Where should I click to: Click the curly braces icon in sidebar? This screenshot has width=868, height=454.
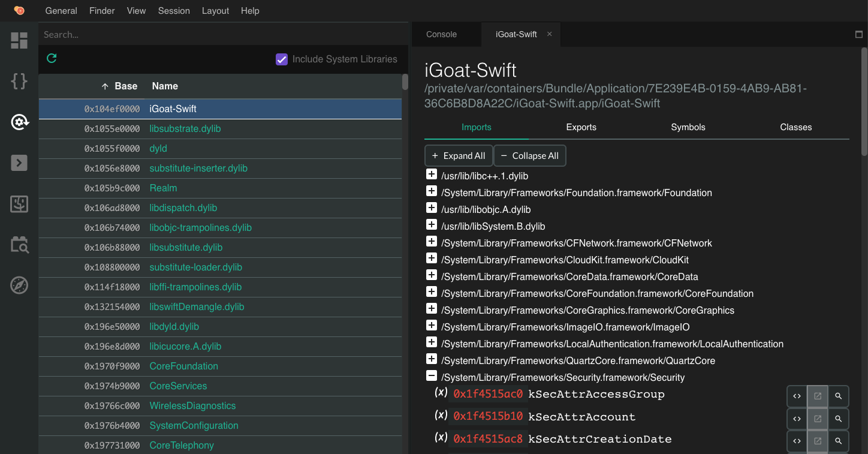(19, 82)
